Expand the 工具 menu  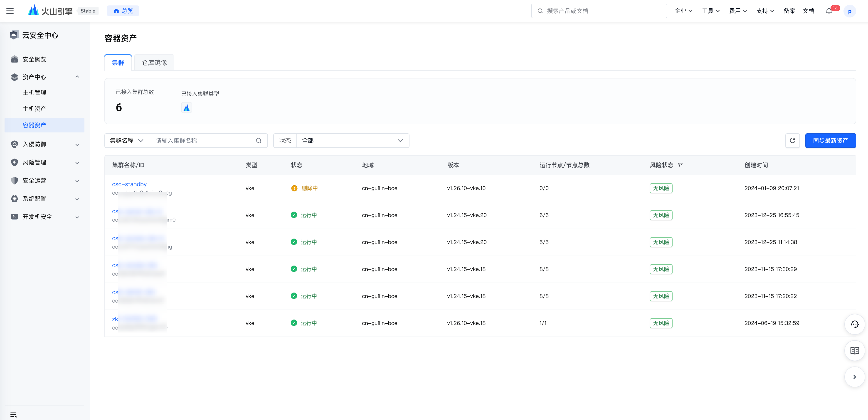click(x=711, y=11)
